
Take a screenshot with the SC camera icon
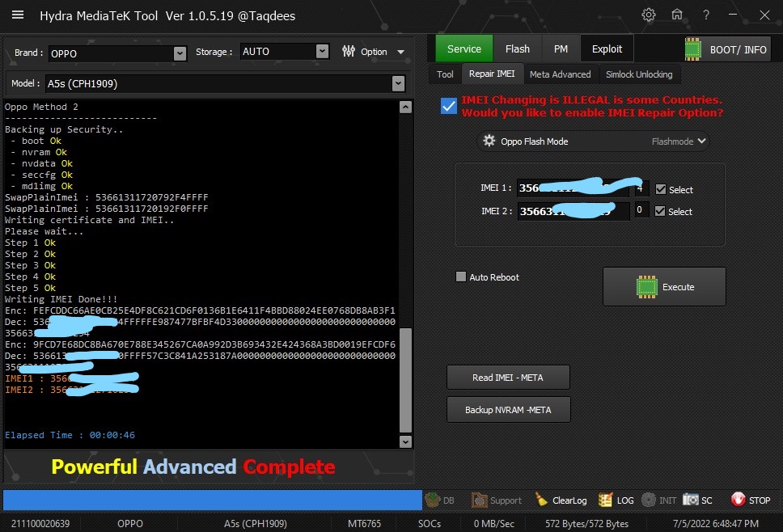click(x=691, y=500)
